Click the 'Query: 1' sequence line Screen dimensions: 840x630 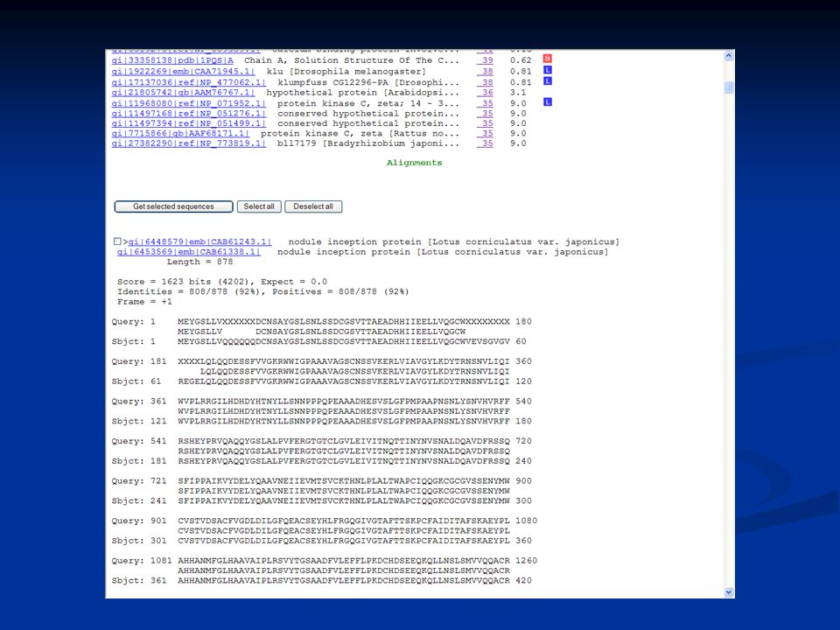321,322
